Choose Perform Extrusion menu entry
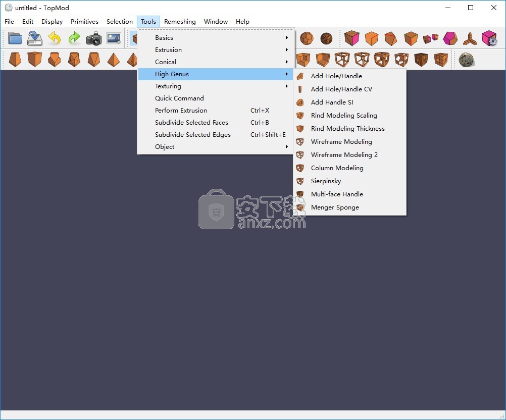Viewport: 506px width, 420px height. (216, 111)
